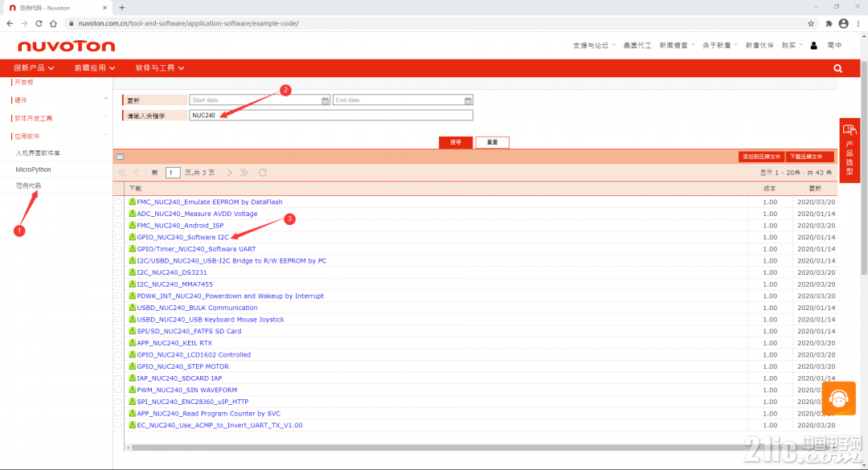Click the download icon beside I2C_NUC240_DS3231
This screenshot has width=868, height=470.
click(133, 272)
